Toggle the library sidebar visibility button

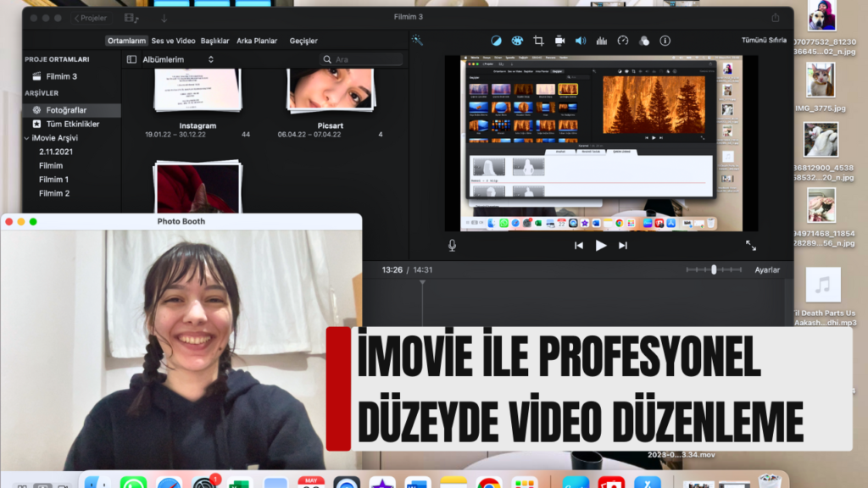[x=131, y=59]
